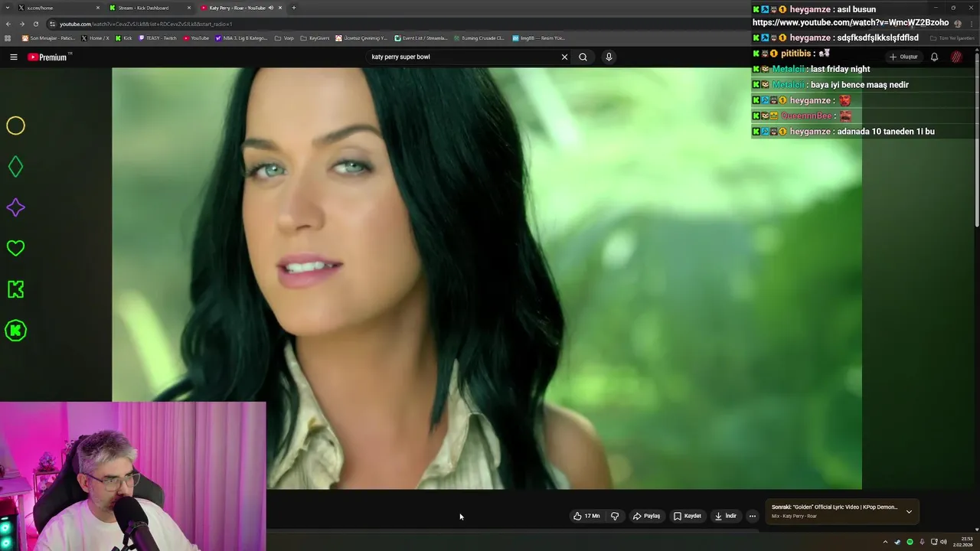Screen dimensions: 980x551
Task: Open the apps grid in bookmarks bar
Action: point(8,37)
